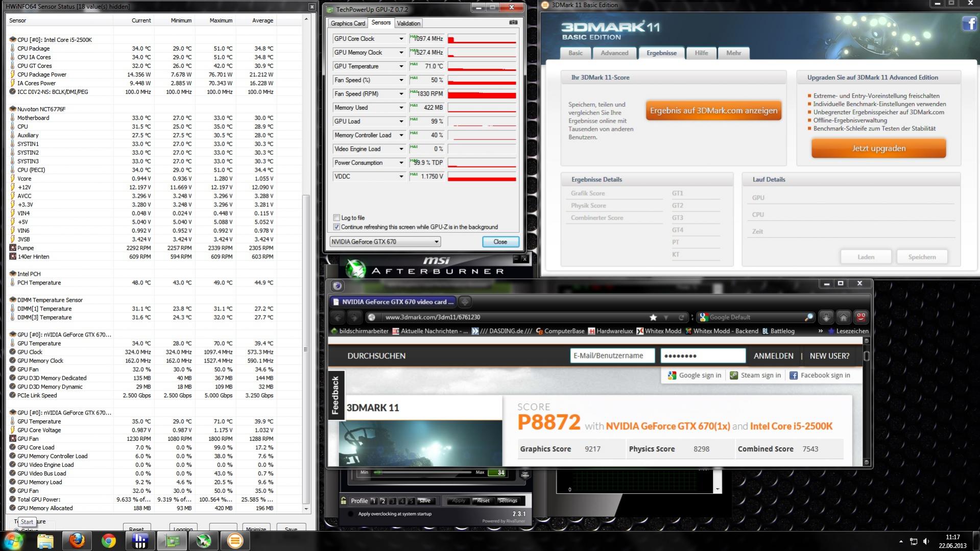Toggle the Afterburner profile lock icon
The width and height of the screenshot is (980, 551).
pyautogui.click(x=344, y=500)
